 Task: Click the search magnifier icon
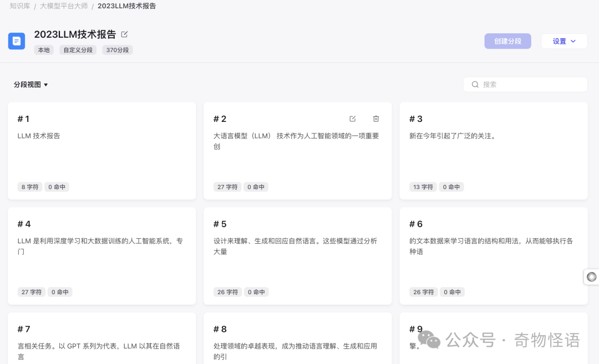475,84
